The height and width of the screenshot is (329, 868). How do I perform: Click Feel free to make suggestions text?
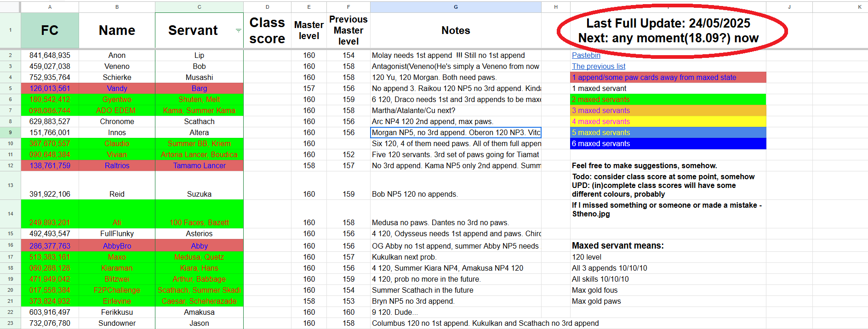[644, 165]
